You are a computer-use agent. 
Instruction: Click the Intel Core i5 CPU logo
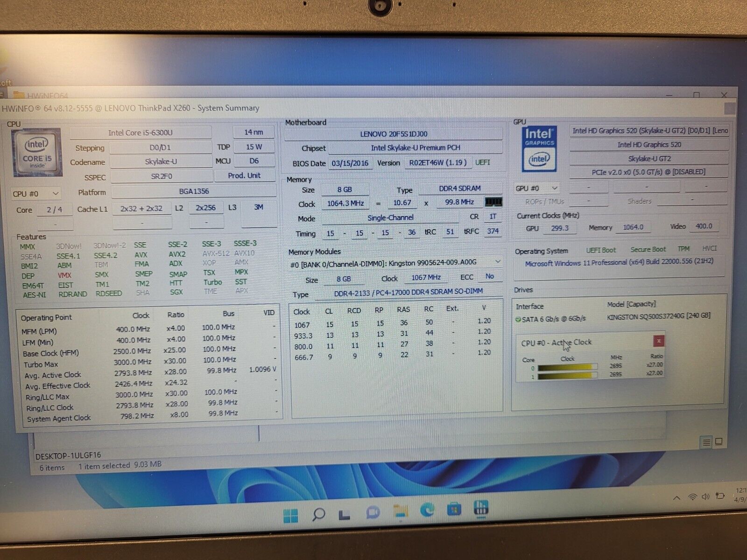click(37, 153)
